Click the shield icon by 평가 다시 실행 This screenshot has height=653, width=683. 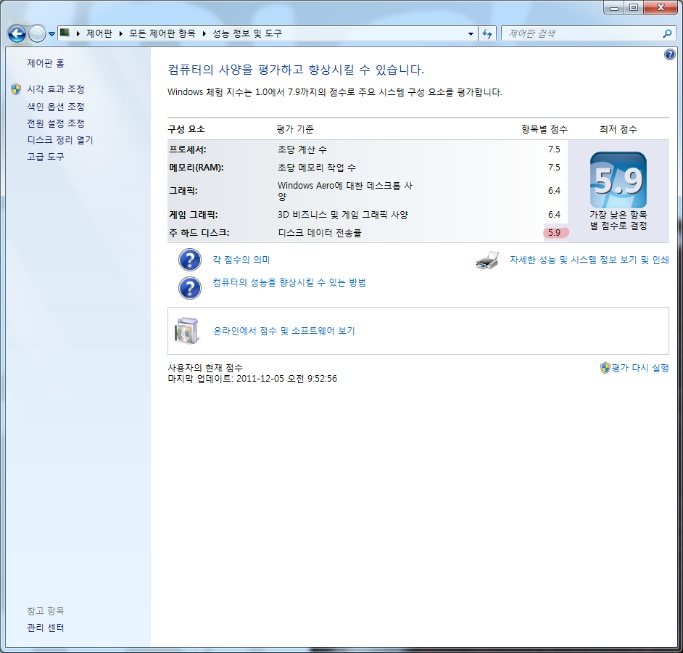605,368
